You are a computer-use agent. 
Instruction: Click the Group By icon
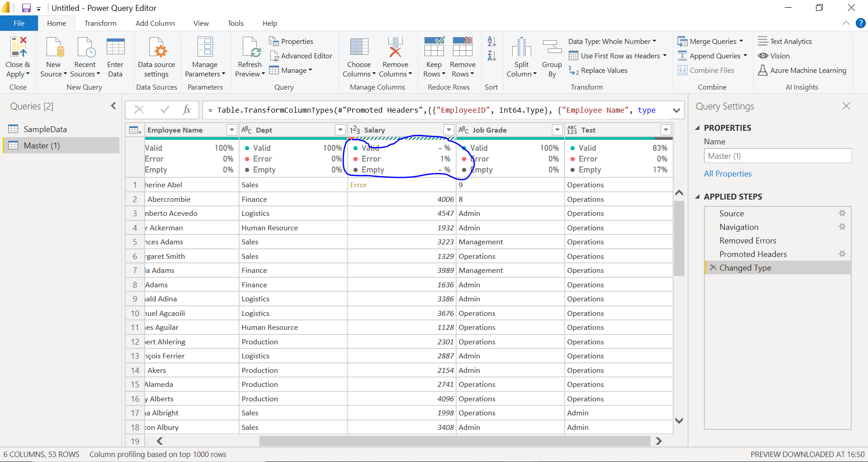(x=552, y=47)
